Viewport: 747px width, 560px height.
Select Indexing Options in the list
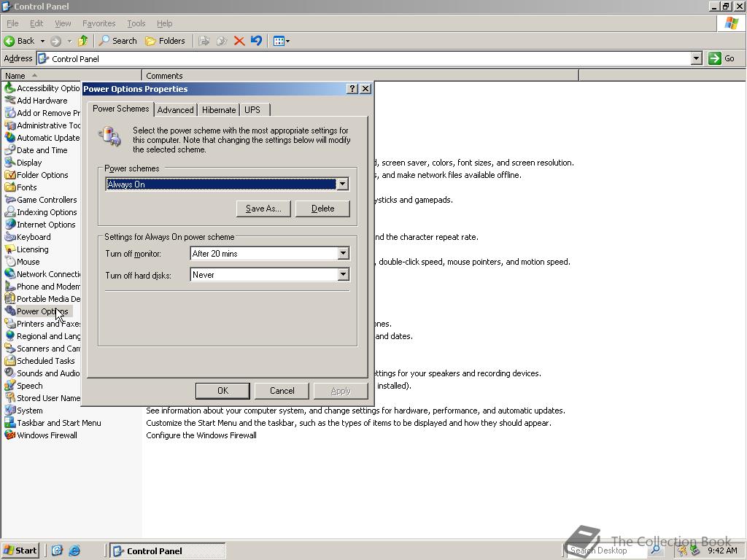[47, 212]
